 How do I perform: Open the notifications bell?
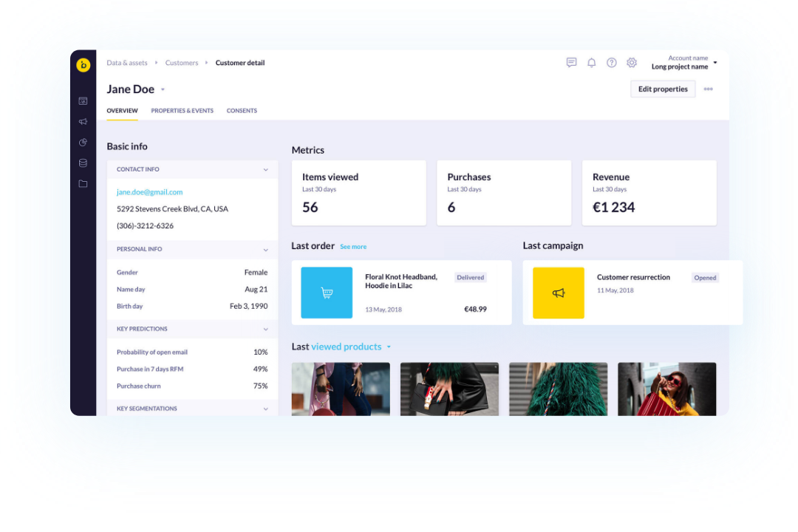click(591, 63)
